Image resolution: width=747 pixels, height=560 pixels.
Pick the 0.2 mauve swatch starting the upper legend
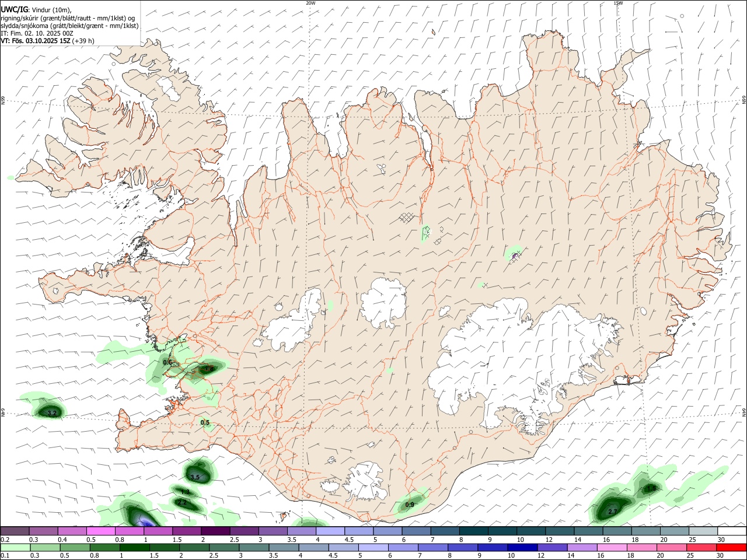(x=15, y=531)
